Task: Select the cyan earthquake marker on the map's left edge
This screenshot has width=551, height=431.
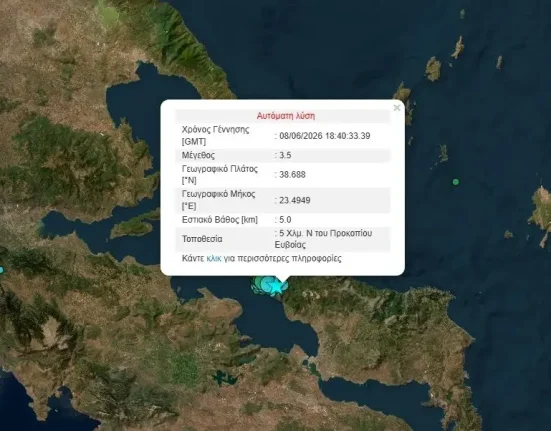Action: tap(1, 270)
